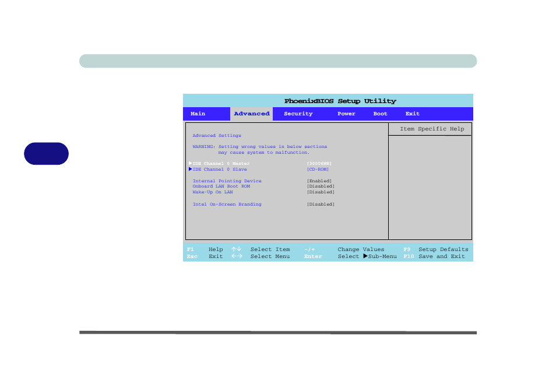The width and height of the screenshot is (556, 392).
Task: Click the Sub-Menu triangle icon in legend
Action: point(365,256)
